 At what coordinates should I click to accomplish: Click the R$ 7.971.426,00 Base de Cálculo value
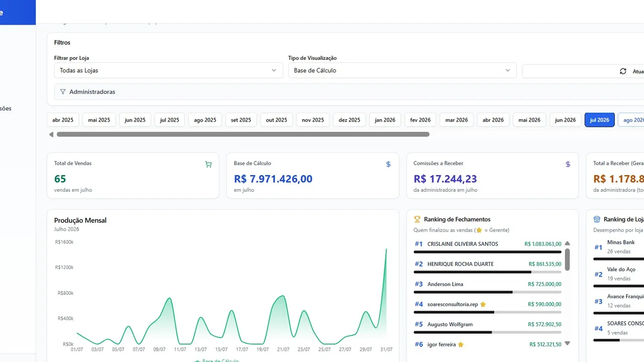(273, 178)
